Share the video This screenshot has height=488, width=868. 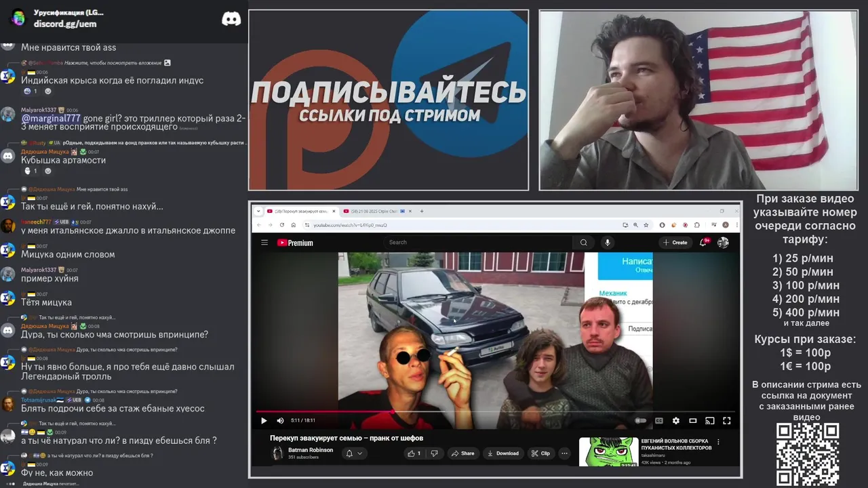pos(463,453)
